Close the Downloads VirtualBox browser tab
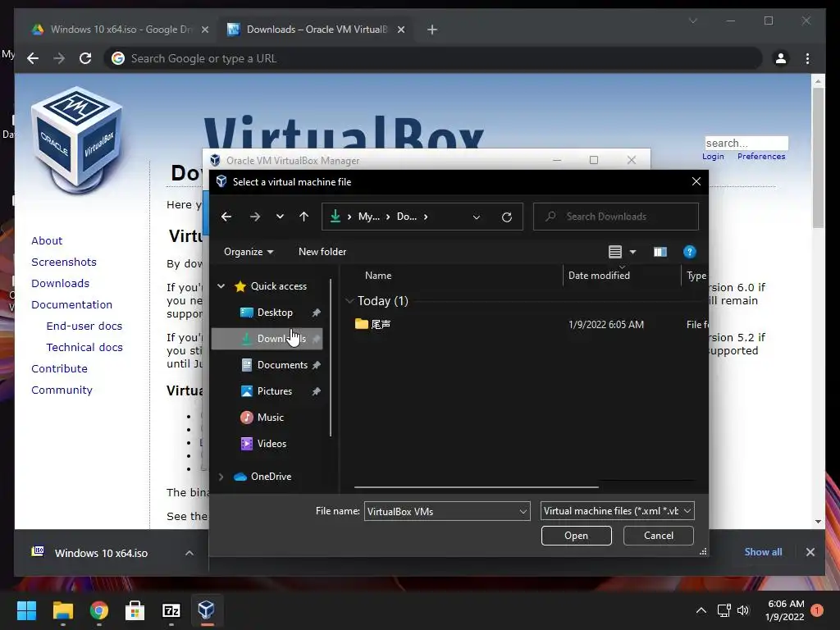840x630 pixels. click(x=400, y=30)
